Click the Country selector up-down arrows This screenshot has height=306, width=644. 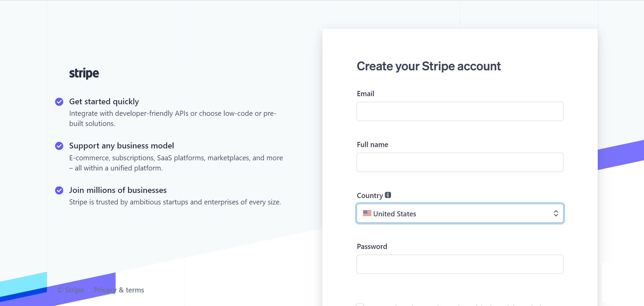[x=556, y=213]
